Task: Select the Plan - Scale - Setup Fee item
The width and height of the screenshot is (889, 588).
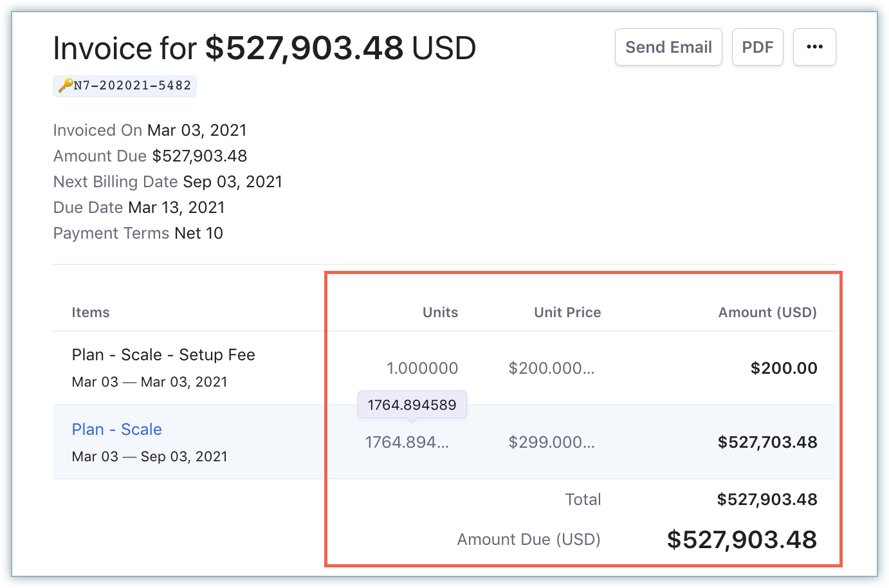Action: pos(163,354)
